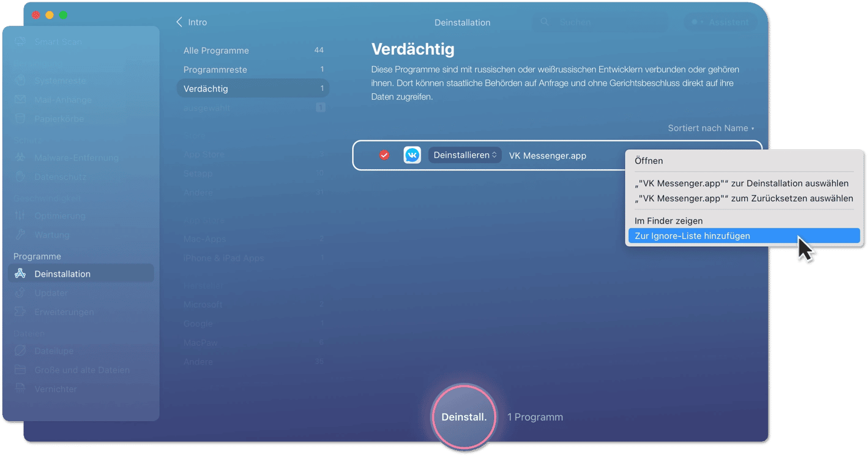This screenshot has width=868, height=456.
Task: Open the Updater sidebar icon
Action: (21, 293)
